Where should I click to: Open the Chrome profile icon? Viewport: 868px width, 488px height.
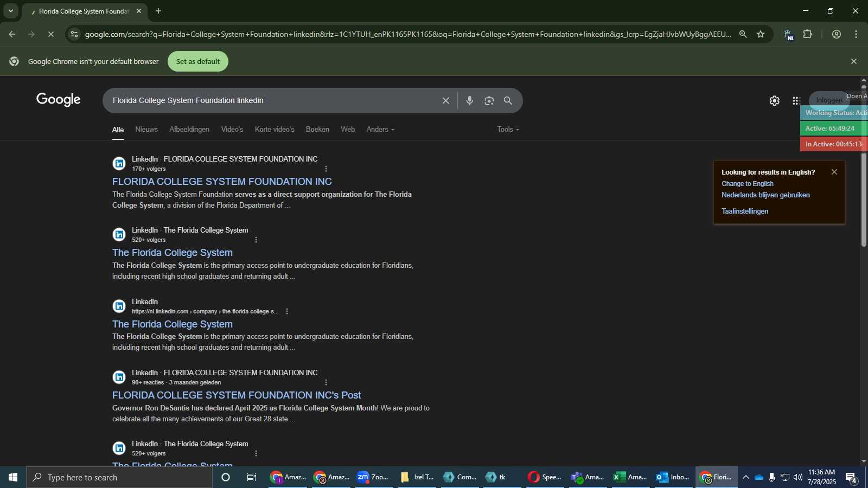(x=837, y=34)
